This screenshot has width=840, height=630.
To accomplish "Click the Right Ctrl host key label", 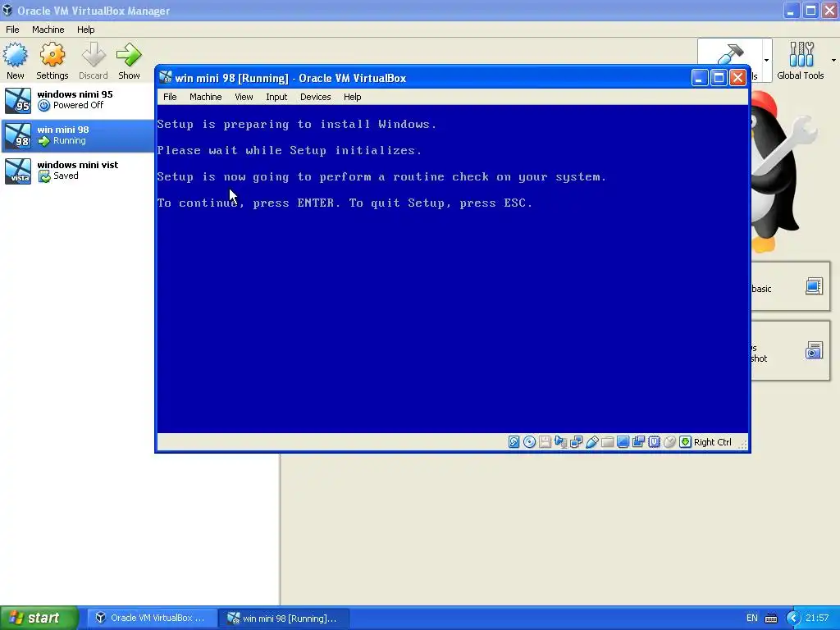I will [713, 442].
